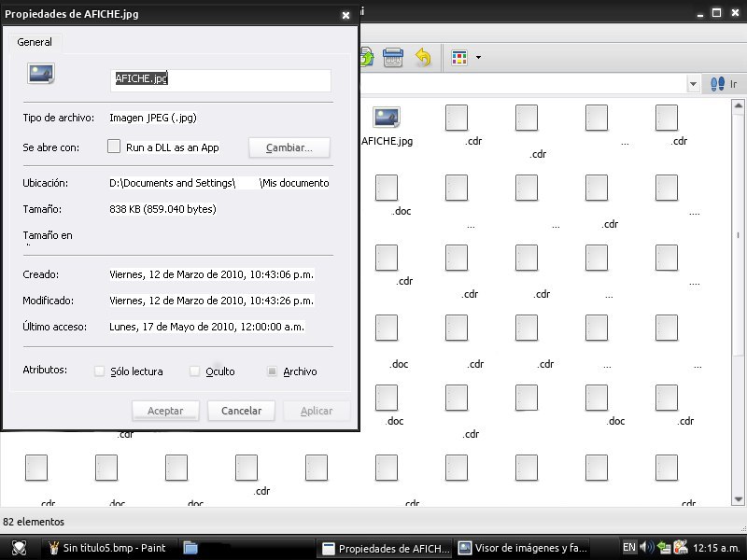Click the explorer scrollbar up arrow
The height and width of the screenshot is (560, 747).
coord(738,105)
